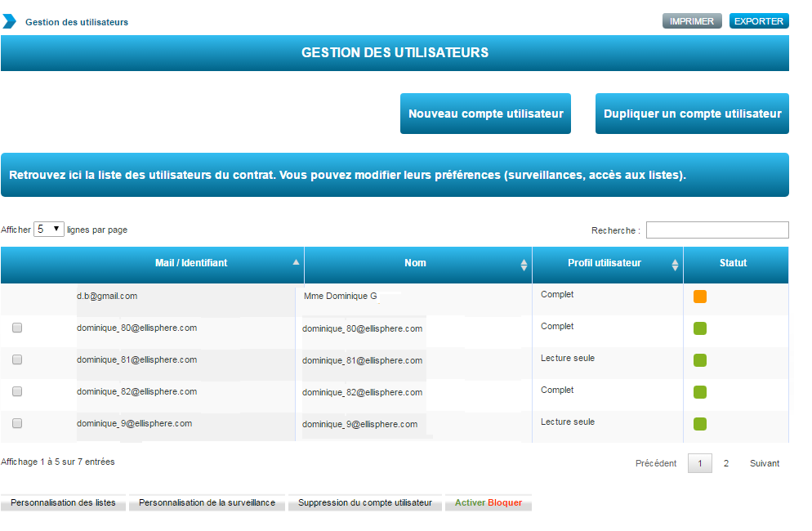
Task: Tick checkbox for dominique_80@ellisphere.com
Action: 17,328
